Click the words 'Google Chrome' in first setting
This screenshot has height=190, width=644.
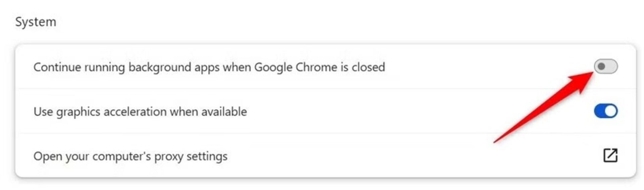tap(296, 67)
